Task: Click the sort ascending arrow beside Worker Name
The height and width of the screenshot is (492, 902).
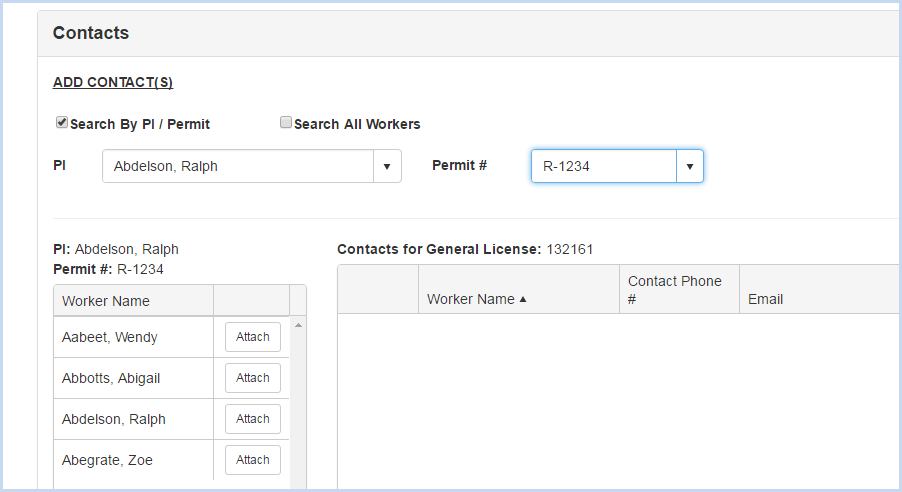Action: 522,299
